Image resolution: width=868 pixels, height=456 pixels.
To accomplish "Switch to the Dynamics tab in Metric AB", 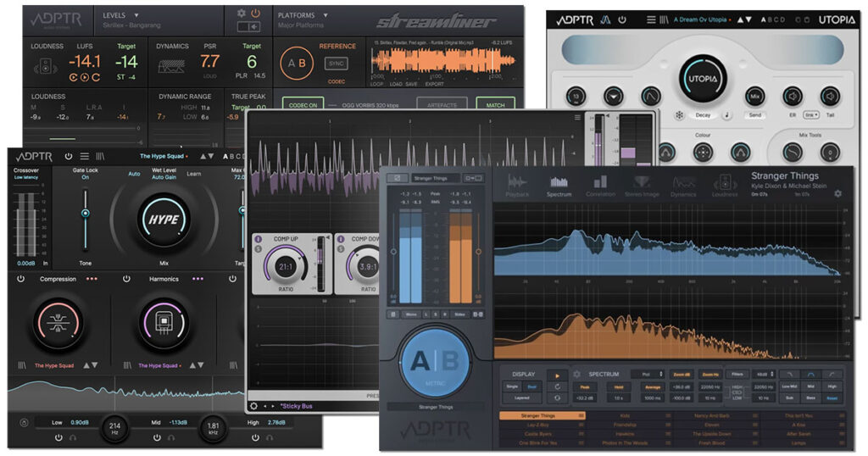I will [683, 187].
